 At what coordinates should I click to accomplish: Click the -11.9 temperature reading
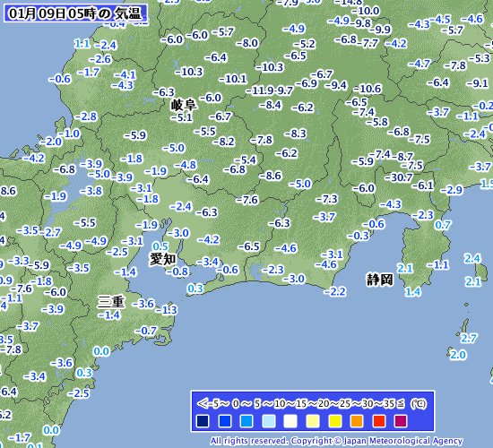[x=260, y=90]
